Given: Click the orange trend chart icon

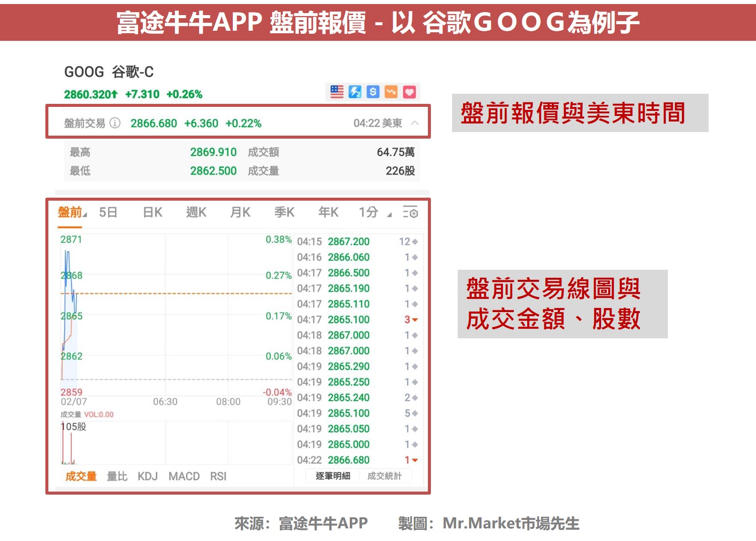Looking at the screenshot, I should (x=391, y=92).
